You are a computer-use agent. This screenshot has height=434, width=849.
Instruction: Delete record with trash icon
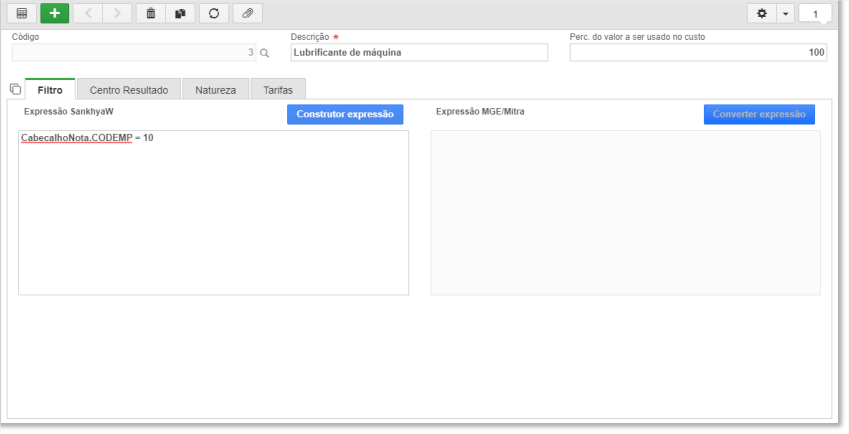click(x=151, y=14)
